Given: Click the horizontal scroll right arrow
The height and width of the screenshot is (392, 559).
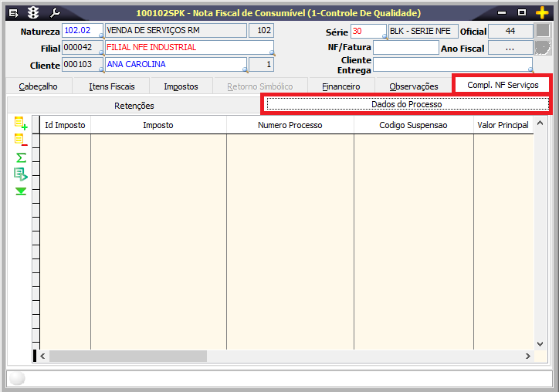Looking at the screenshot, I should click(528, 356).
